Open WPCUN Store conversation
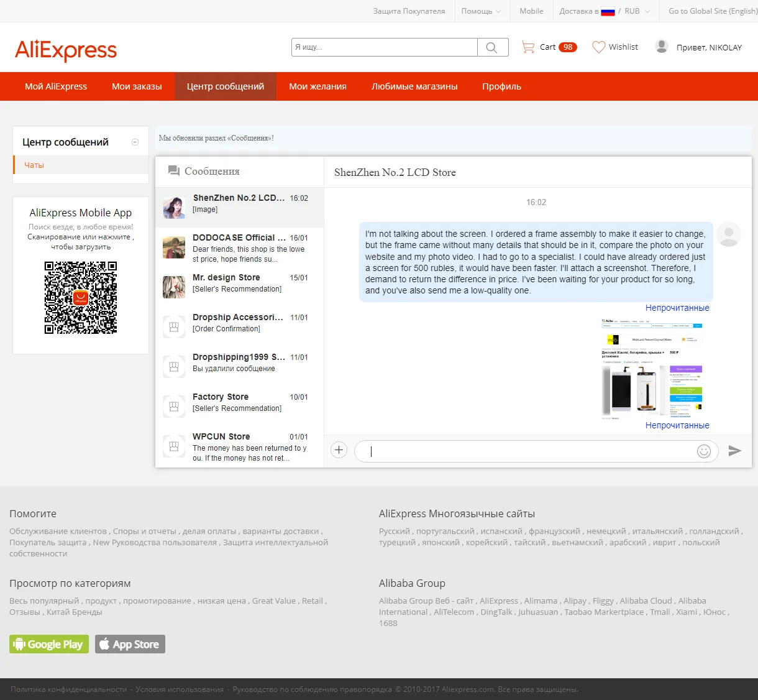758x700 pixels. click(239, 446)
